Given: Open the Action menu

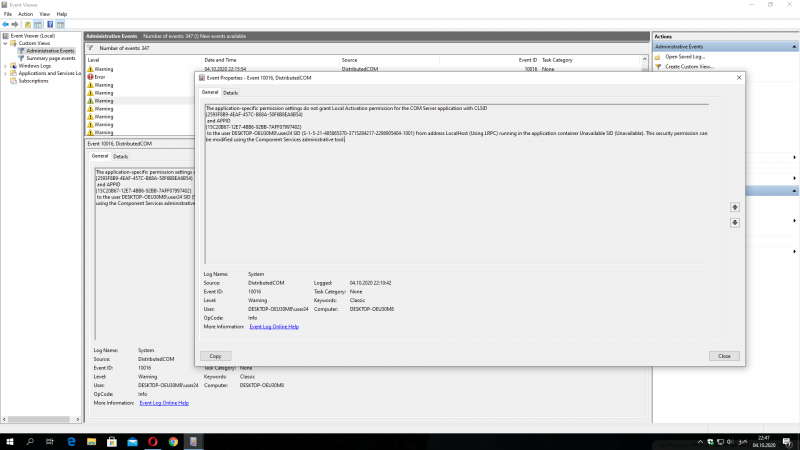Looking at the screenshot, I should tap(25, 14).
